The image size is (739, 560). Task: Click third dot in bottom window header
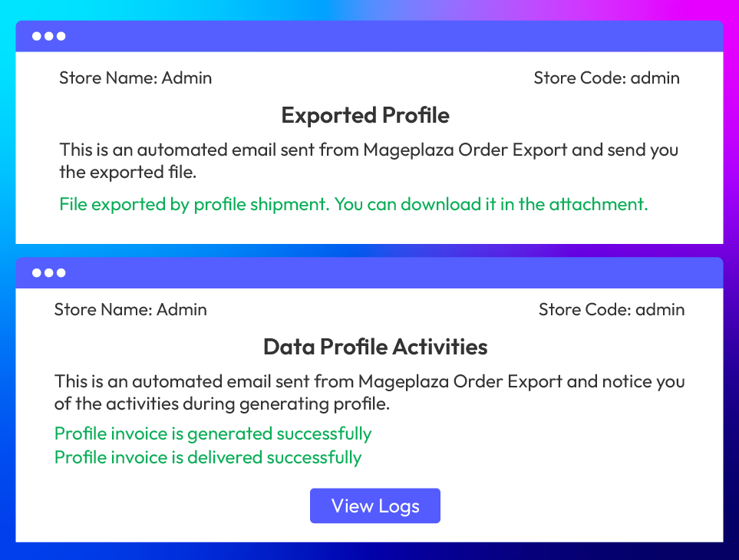61,272
